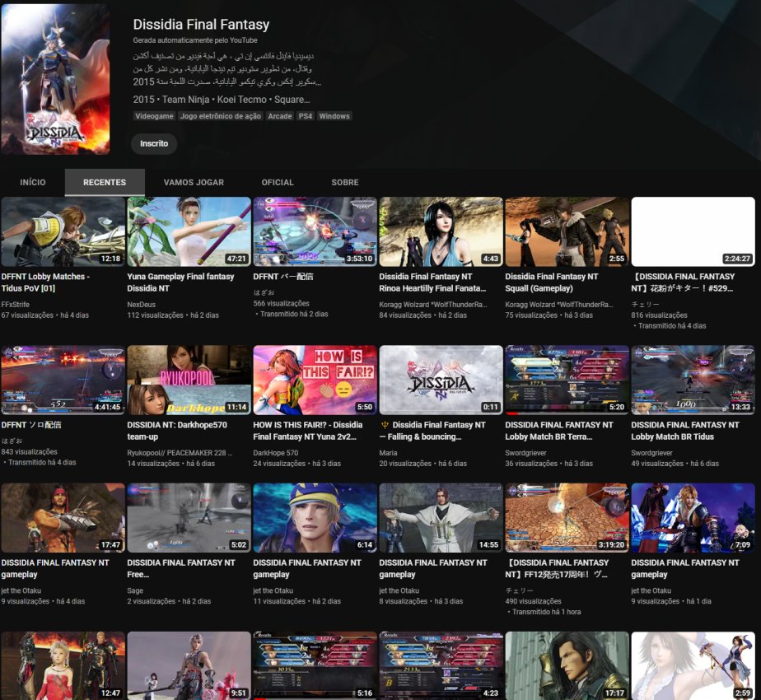Select the RECENTES tab
The width and height of the screenshot is (761, 700).
(105, 183)
